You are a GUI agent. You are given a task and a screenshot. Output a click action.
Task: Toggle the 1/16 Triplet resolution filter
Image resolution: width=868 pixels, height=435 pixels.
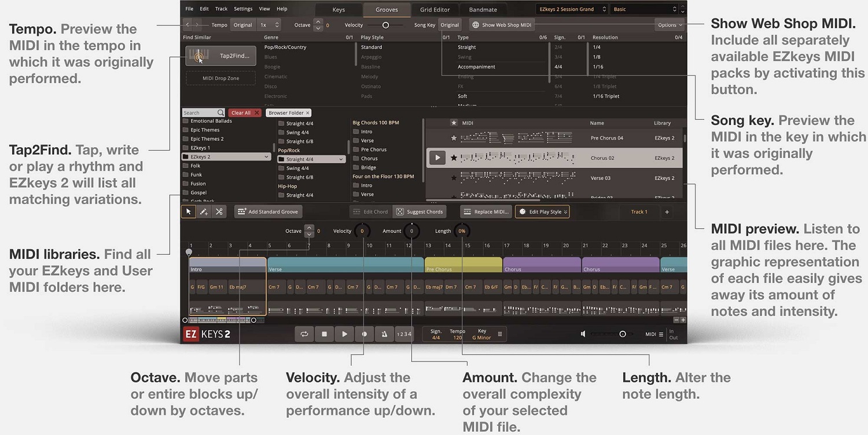pyautogui.click(x=606, y=96)
